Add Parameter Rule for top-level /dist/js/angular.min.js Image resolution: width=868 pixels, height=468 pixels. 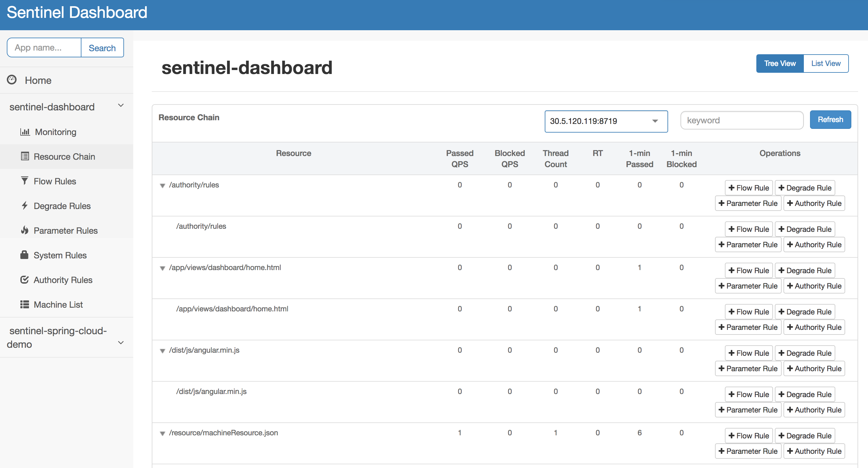coord(748,369)
